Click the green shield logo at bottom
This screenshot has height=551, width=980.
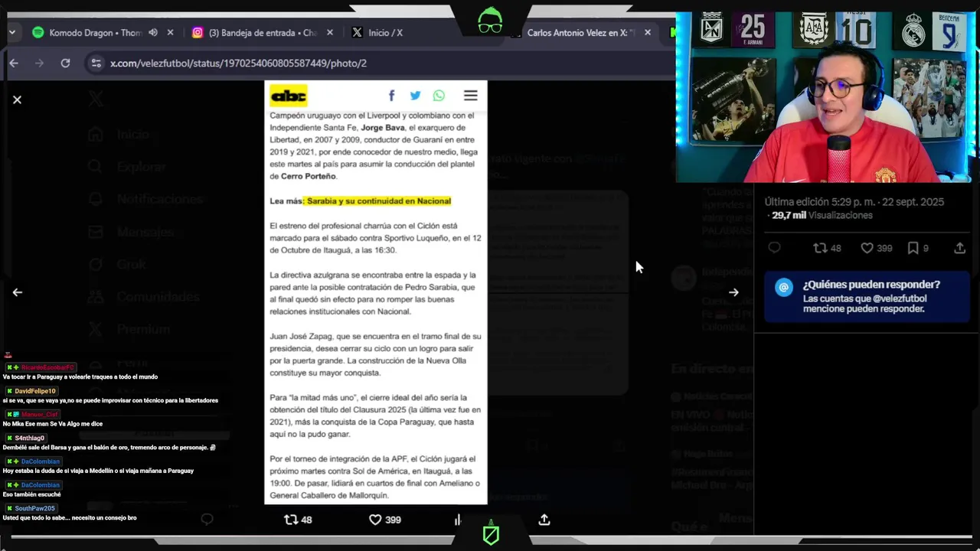[491, 534]
